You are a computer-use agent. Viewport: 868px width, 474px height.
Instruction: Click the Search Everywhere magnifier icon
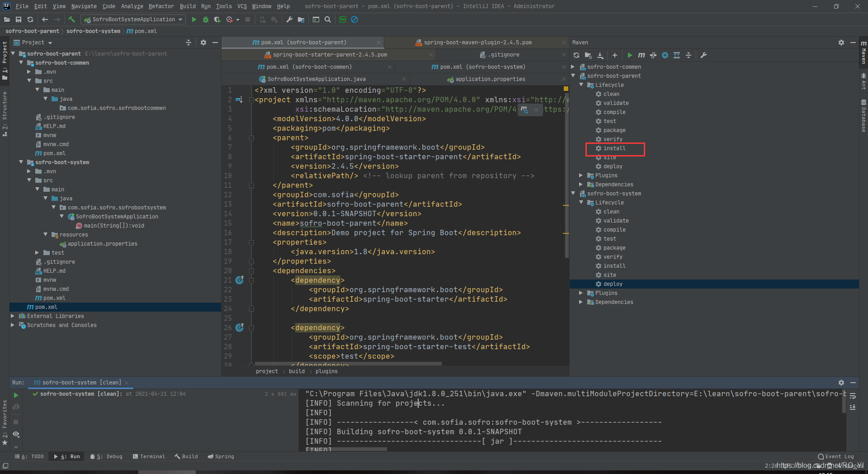click(x=328, y=19)
